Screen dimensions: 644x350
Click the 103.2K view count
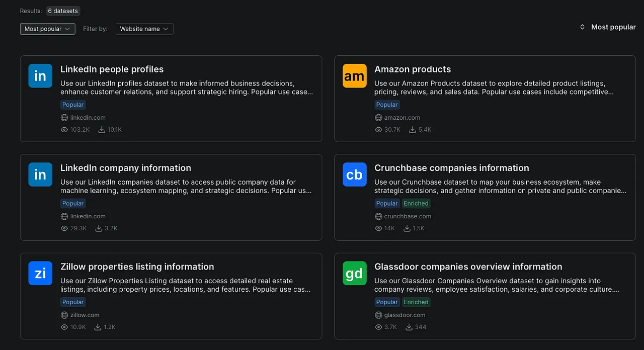(80, 130)
